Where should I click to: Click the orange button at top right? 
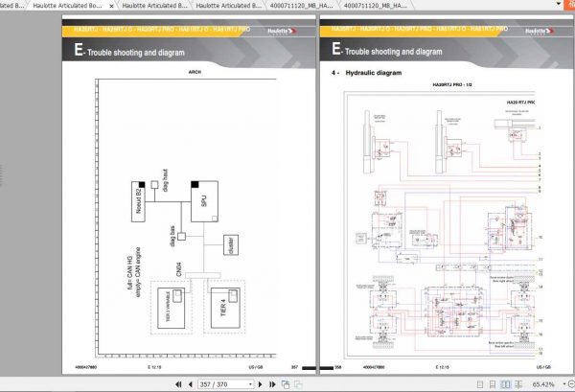(x=570, y=5)
